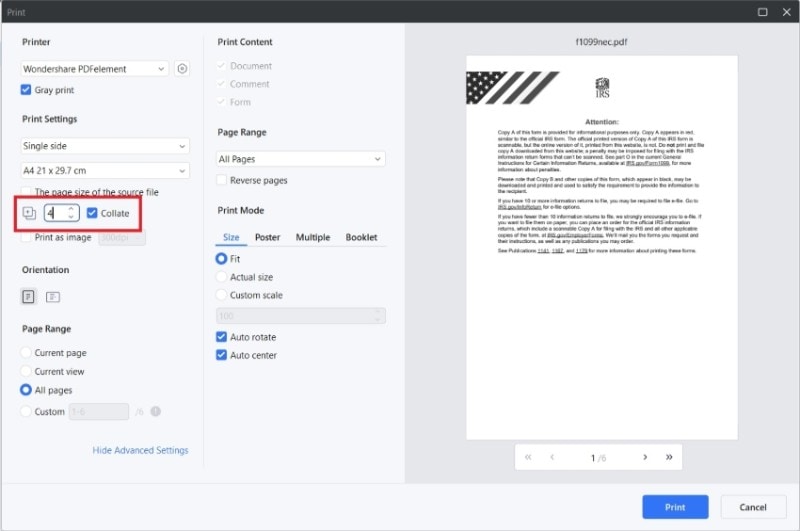Toggle Document print content checkbox
800x531 pixels.
point(221,66)
